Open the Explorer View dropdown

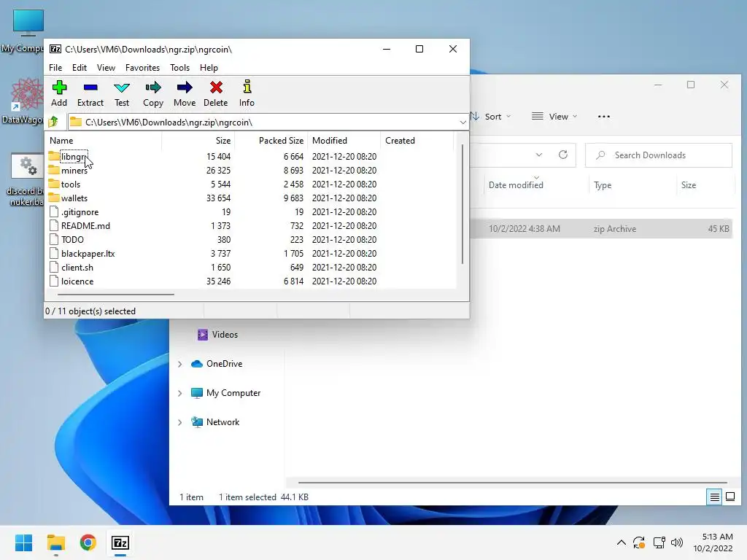click(554, 116)
